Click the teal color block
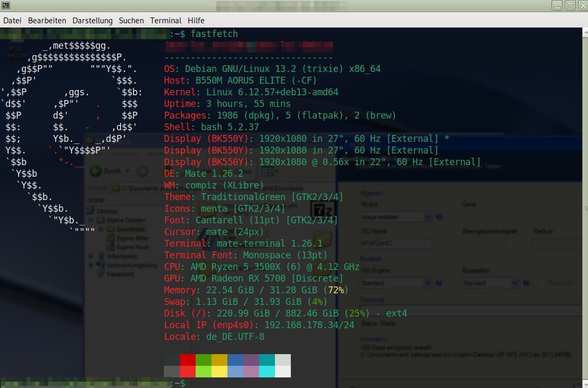The height and width of the screenshot is (388, 588). [267, 360]
